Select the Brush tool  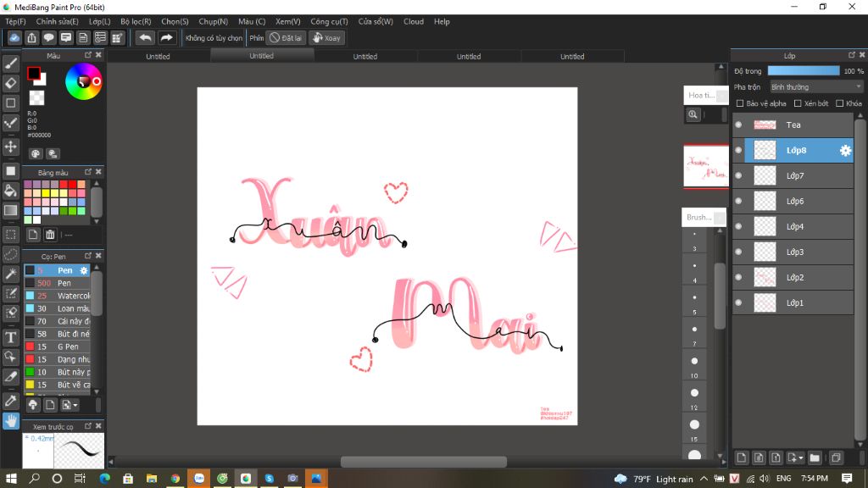coord(10,64)
